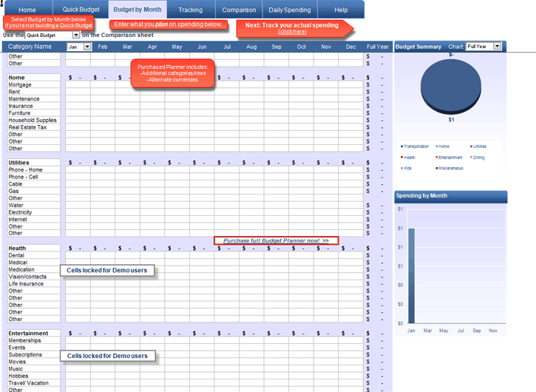Viewport: 536px width, 392px height.
Task: Select the Rent category cell
Action: click(33, 92)
